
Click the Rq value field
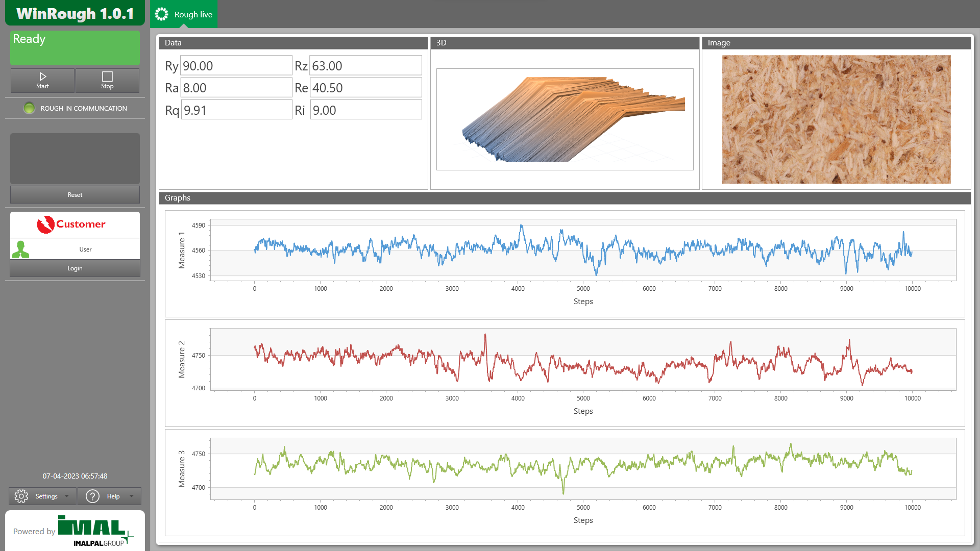(236, 110)
